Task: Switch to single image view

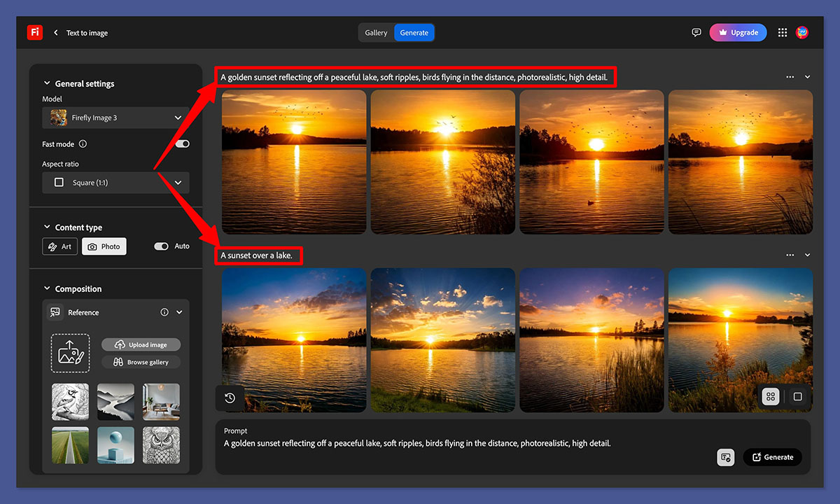Action: pos(797,396)
